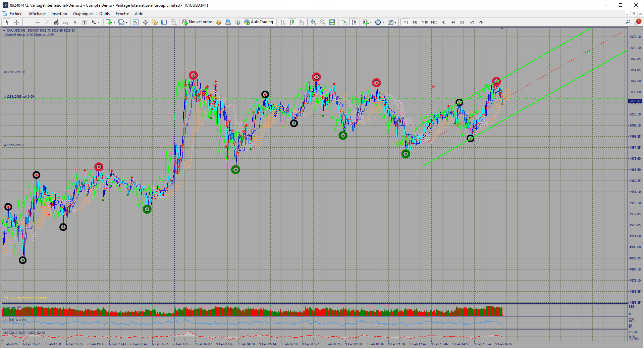Click the AutoTrading button

point(259,22)
